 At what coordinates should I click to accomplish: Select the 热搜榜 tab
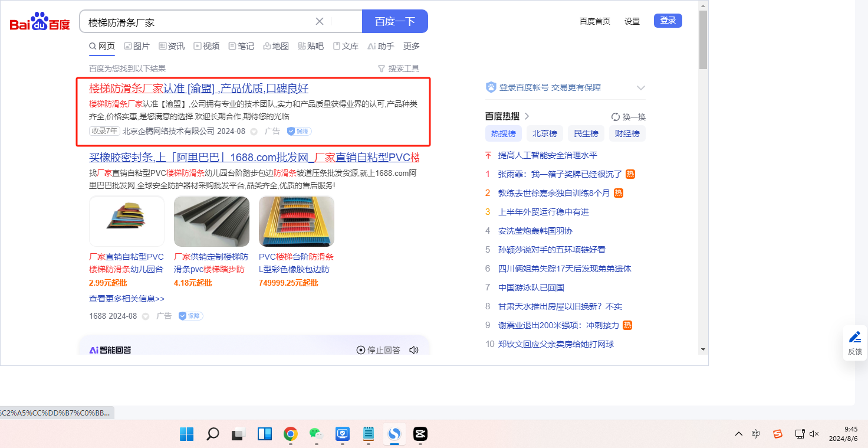click(504, 133)
